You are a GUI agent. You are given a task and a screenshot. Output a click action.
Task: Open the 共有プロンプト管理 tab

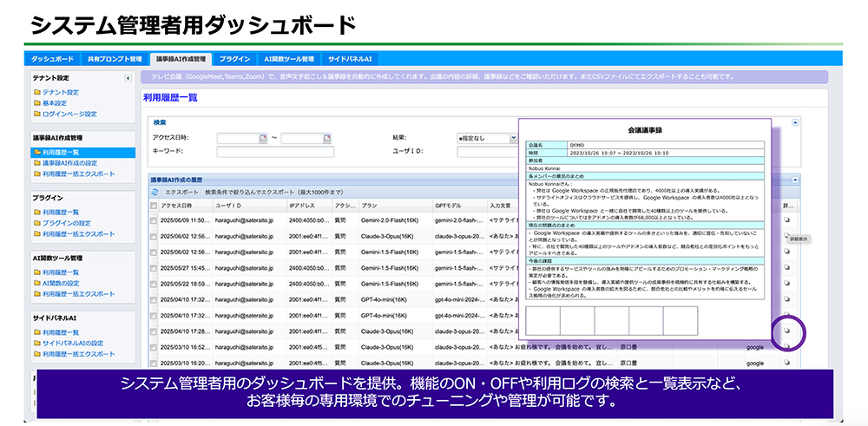tap(115, 59)
